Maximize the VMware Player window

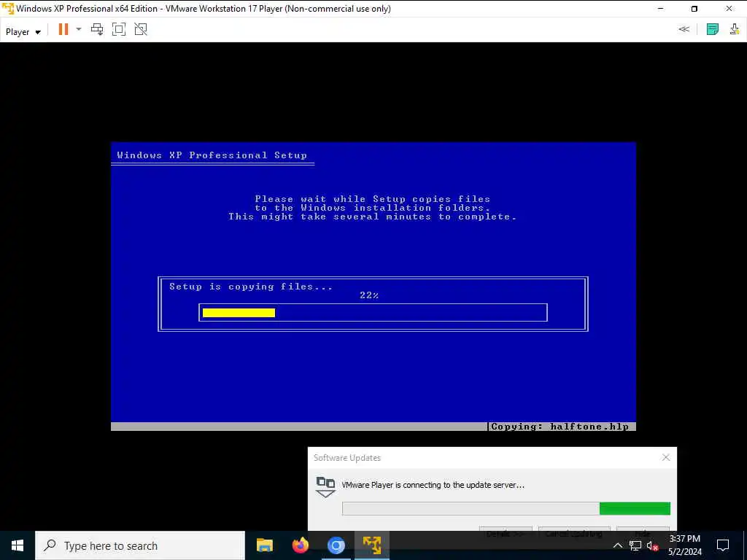point(694,9)
